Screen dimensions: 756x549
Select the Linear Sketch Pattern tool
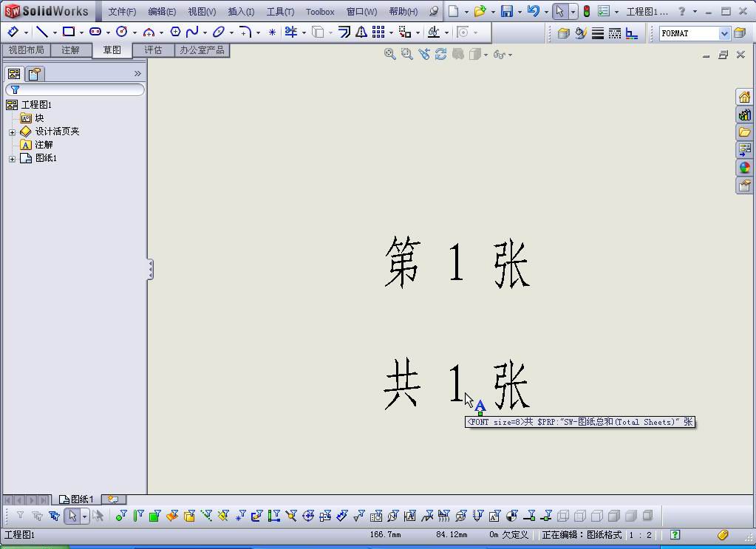click(x=378, y=32)
